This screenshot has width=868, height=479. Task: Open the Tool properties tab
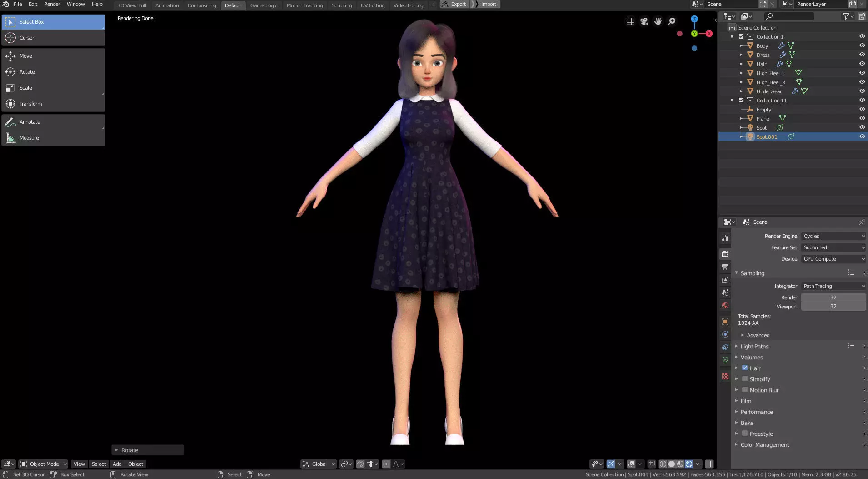pos(725,238)
